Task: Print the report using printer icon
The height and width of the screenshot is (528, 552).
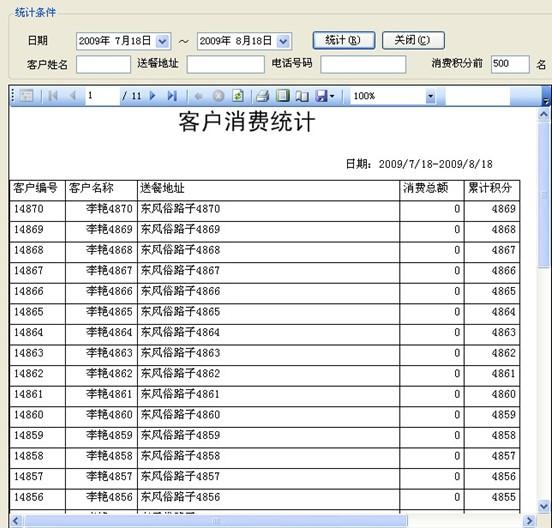Action: pos(263,96)
